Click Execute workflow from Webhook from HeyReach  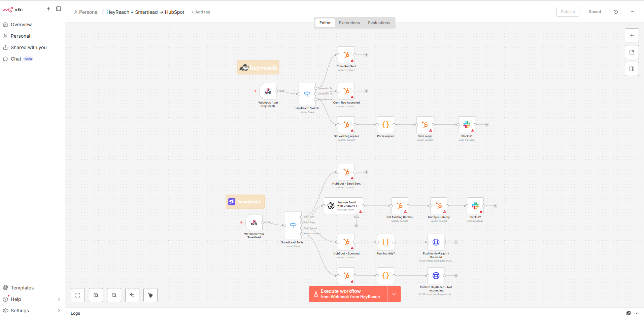coord(348,294)
